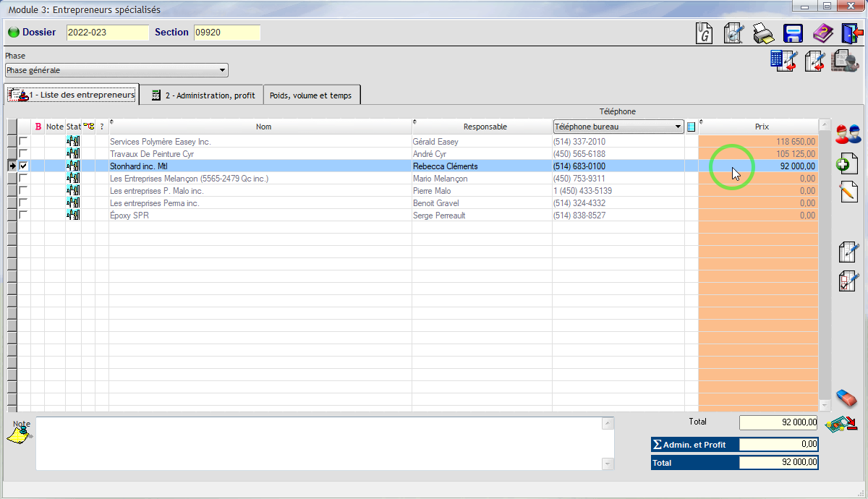868x499 pixels.
Task: Click the two workers with hard hats icon
Action: (847, 134)
